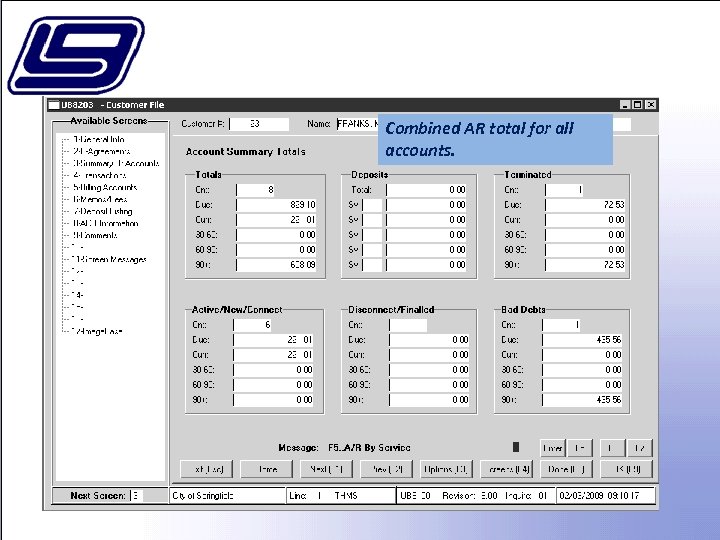Click the Active/New/Connect Due field

click(x=273, y=340)
